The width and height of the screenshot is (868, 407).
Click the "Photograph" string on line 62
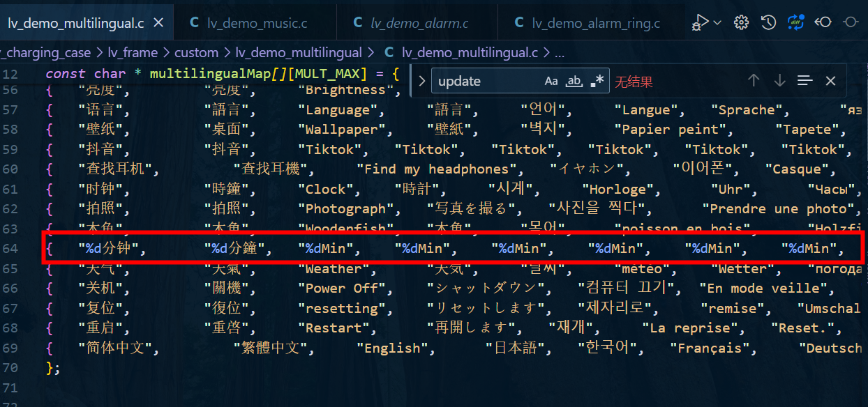tap(346, 209)
